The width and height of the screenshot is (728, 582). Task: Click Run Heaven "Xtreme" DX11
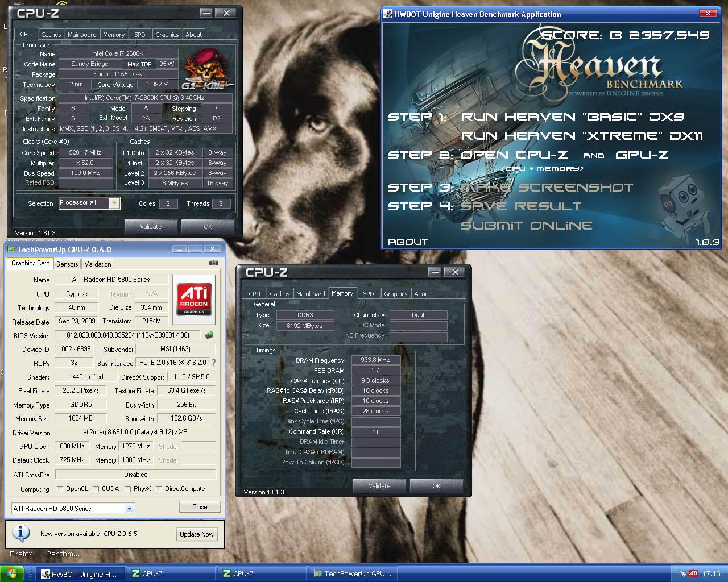point(582,136)
